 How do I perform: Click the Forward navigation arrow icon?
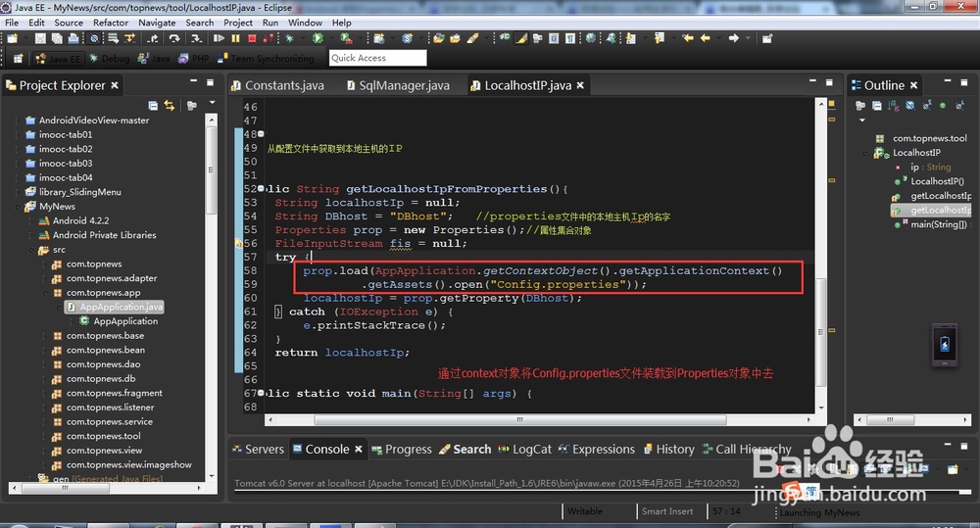(734, 39)
